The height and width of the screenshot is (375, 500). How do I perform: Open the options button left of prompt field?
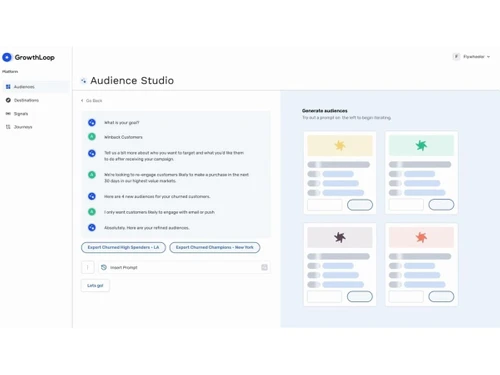88,267
